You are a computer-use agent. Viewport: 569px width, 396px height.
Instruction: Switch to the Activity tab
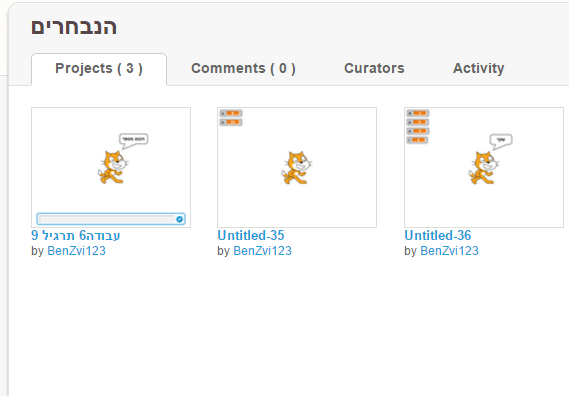[x=478, y=68]
